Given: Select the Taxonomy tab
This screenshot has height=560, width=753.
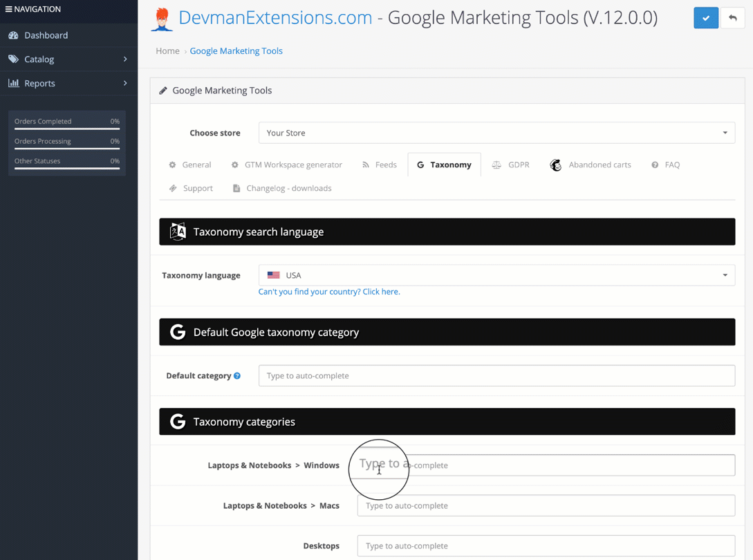Looking at the screenshot, I should [444, 165].
